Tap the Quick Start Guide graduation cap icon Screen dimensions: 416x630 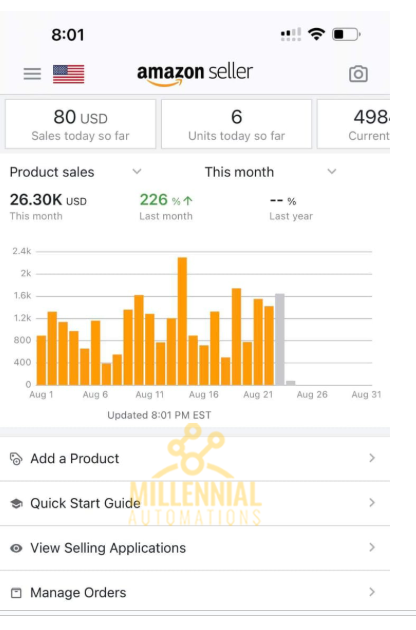point(16,503)
